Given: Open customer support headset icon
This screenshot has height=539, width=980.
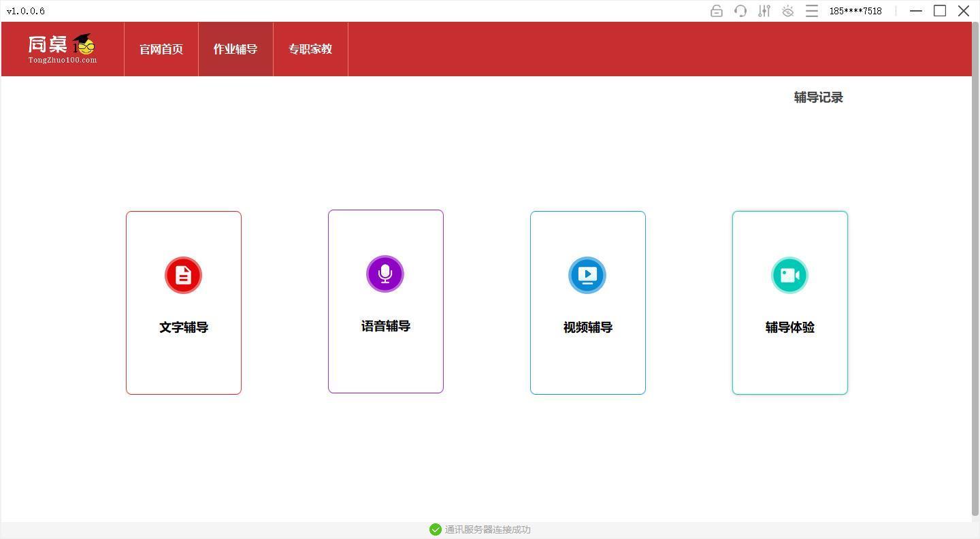Looking at the screenshot, I should [740, 11].
